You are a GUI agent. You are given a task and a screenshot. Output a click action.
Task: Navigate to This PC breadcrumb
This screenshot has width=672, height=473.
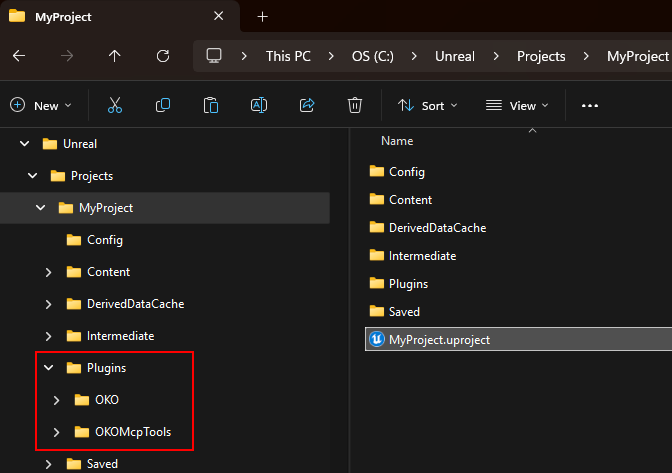(x=288, y=56)
